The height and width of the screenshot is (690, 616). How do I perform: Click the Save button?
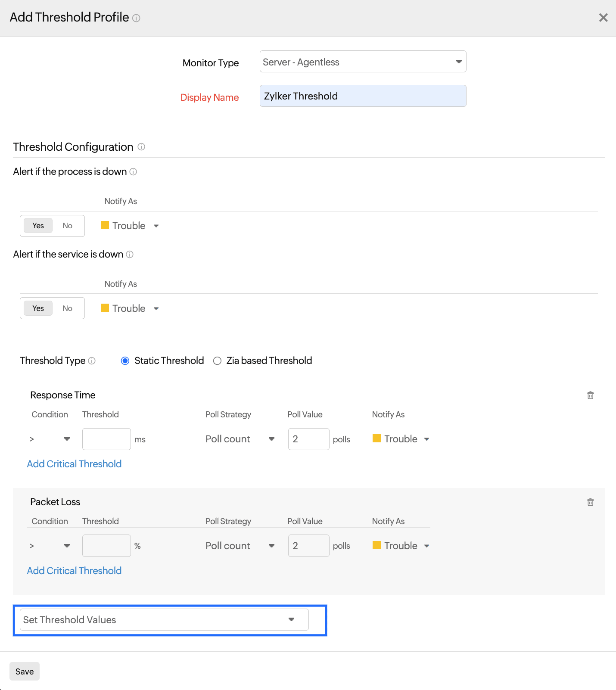coord(25,671)
